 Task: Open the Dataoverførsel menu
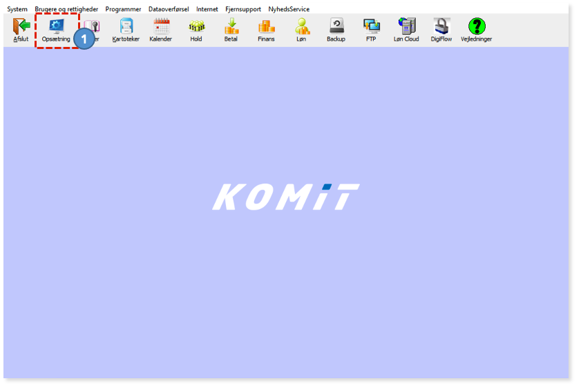click(169, 9)
